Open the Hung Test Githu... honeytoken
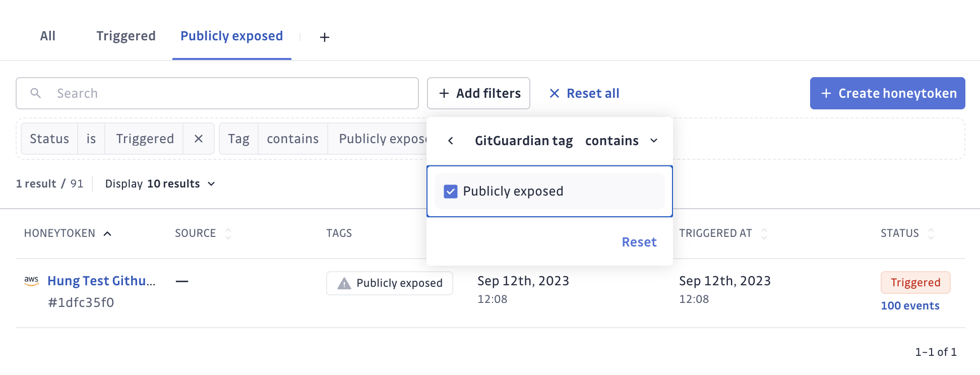The width and height of the screenshot is (980, 375). click(101, 281)
